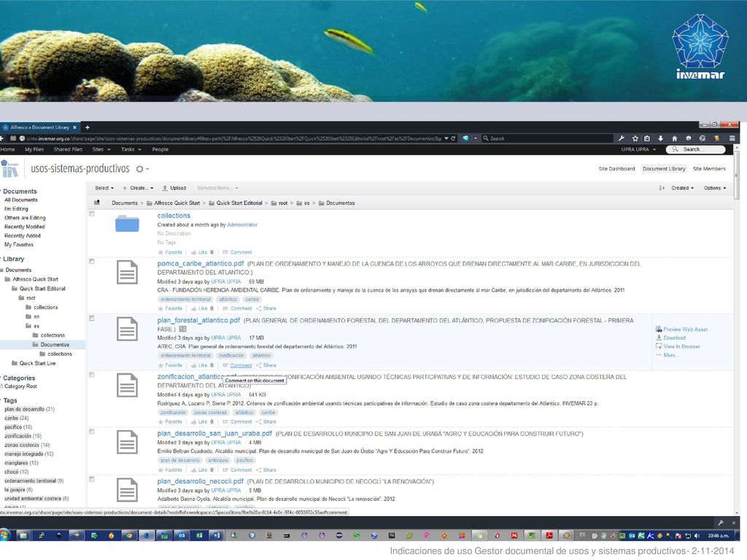747x560 pixels.
Task: Check the zonificacion_atlantico row checkbox
Action: coord(92,375)
